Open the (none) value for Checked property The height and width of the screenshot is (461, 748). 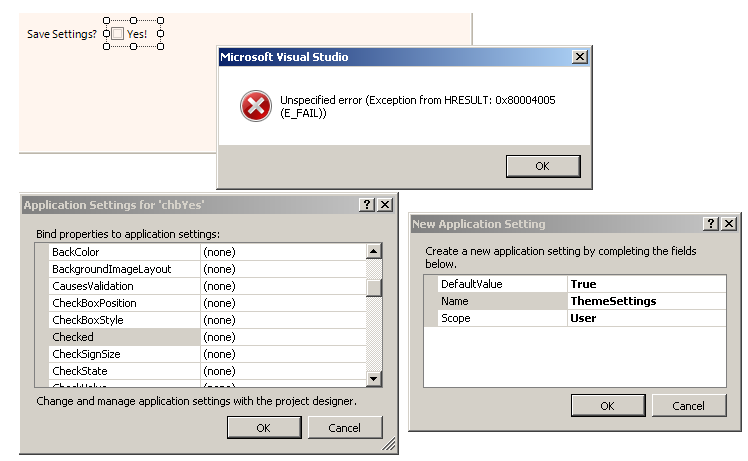(283, 337)
